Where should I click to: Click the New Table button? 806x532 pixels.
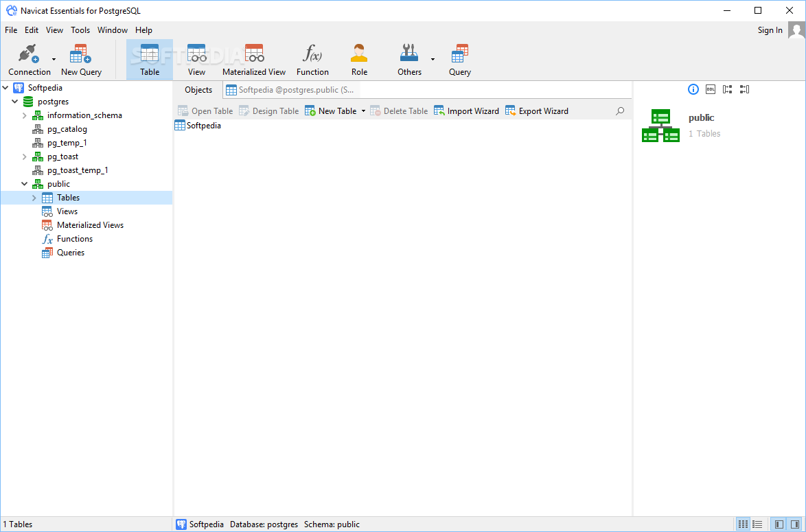(x=330, y=111)
